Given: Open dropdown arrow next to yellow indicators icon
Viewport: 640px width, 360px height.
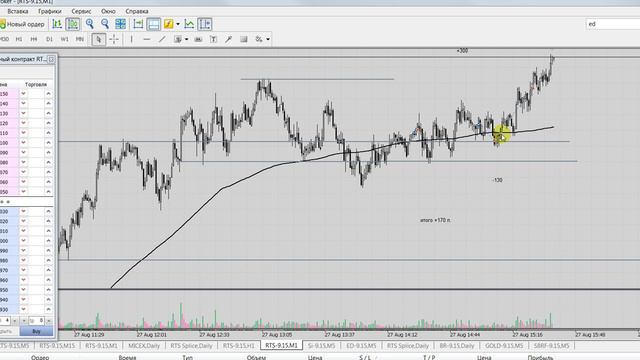Looking at the screenshot, I should 178,24.
